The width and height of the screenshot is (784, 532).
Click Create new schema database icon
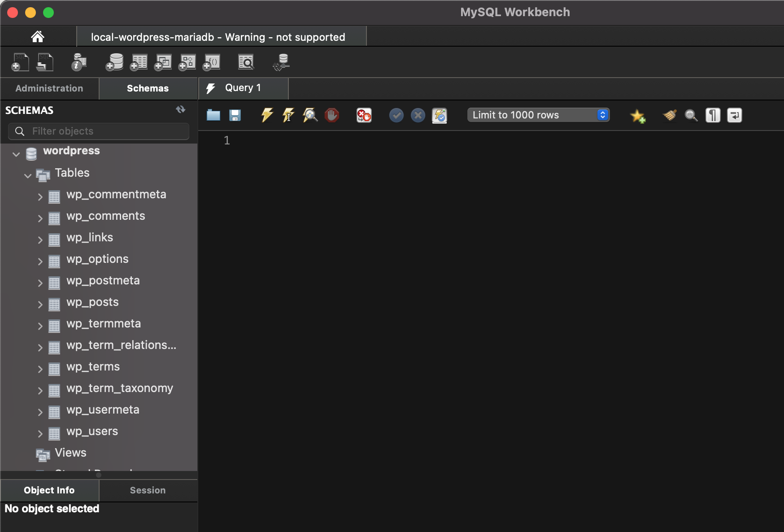coord(114,62)
